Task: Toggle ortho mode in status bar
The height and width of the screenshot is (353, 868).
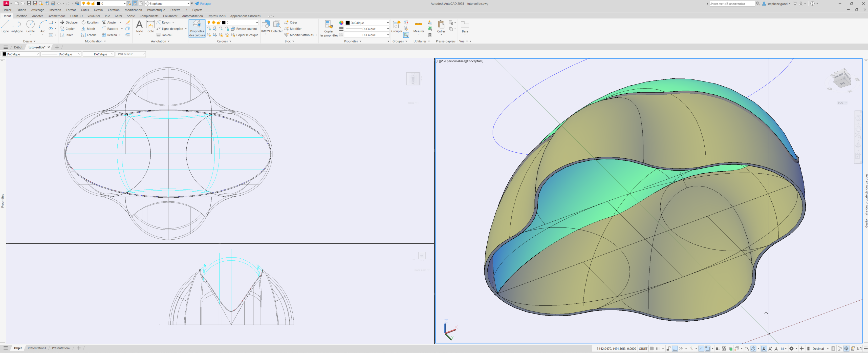Action: (675, 349)
